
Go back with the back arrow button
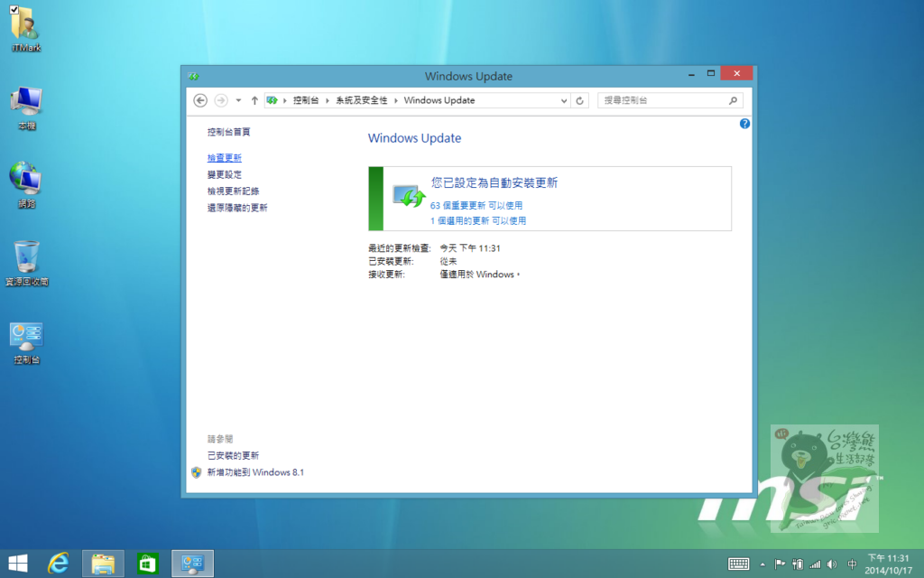pyautogui.click(x=200, y=100)
